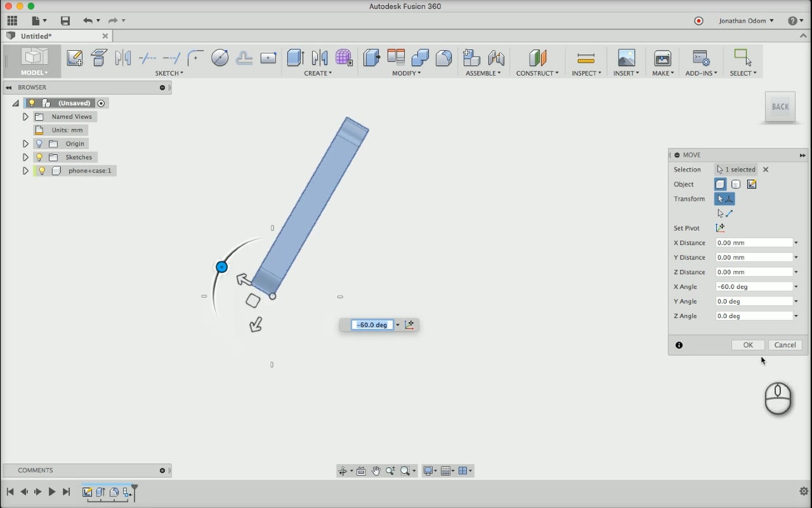
Task: Expand the Named Views tree node
Action: (25, 117)
